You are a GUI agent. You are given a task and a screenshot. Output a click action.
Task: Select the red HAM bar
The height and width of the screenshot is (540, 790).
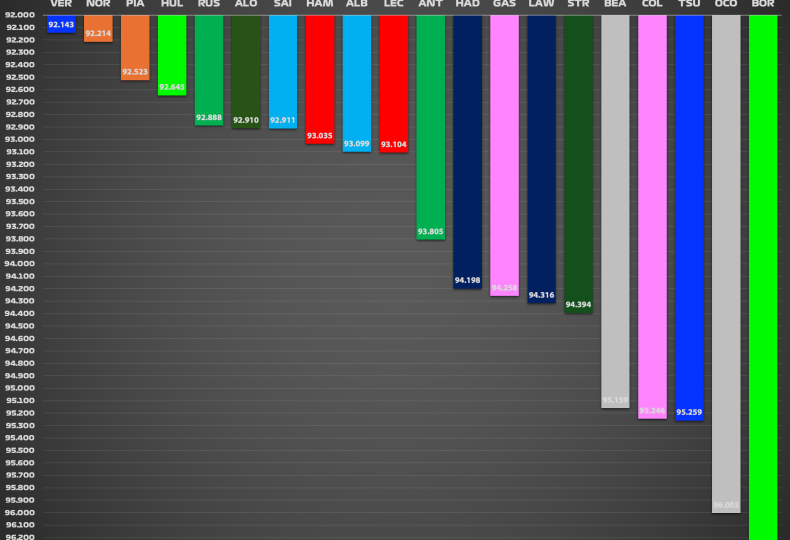coord(320,75)
